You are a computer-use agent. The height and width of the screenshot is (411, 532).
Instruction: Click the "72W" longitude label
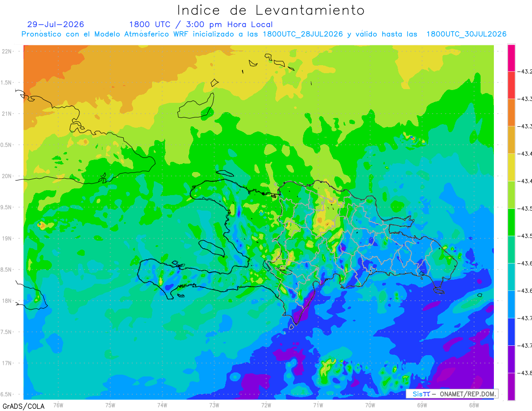[x=266, y=405]
